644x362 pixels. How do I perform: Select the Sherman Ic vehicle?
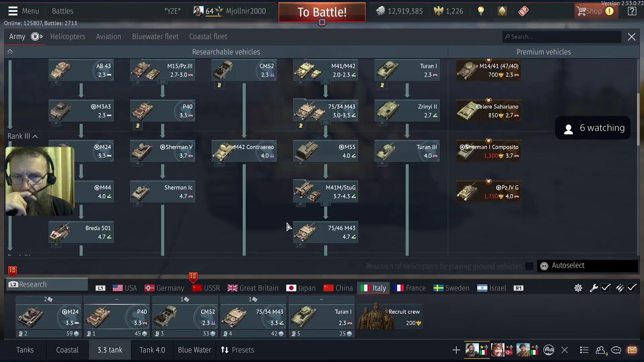(x=163, y=192)
